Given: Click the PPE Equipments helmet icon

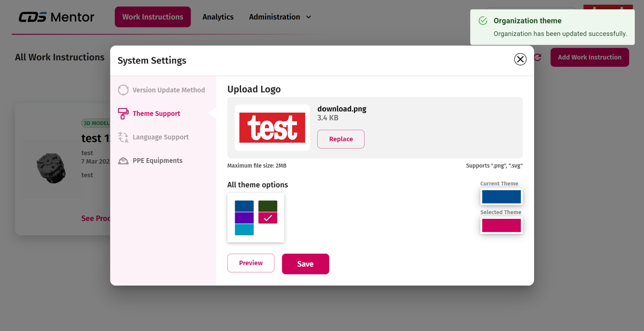Looking at the screenshot, I should click(123, 161).
